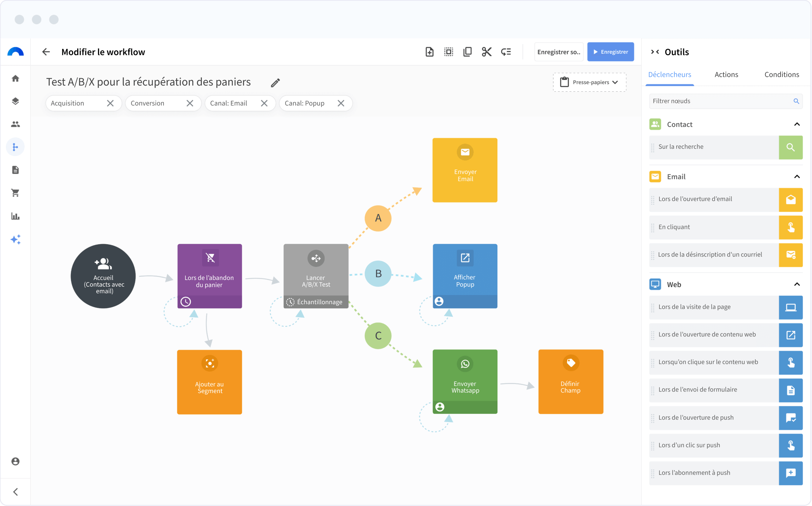
Task: Click the copy icon in the top toolbar
Action: 467,52
